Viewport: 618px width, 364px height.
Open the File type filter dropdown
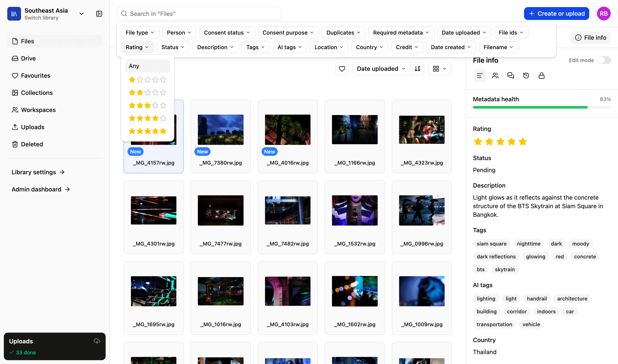click(x=140, y=33)
